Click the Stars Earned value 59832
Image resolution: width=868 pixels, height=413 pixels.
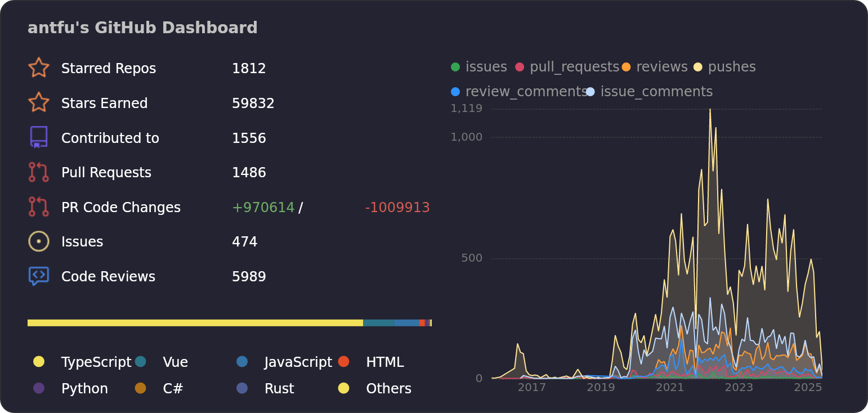click(253, 104)
